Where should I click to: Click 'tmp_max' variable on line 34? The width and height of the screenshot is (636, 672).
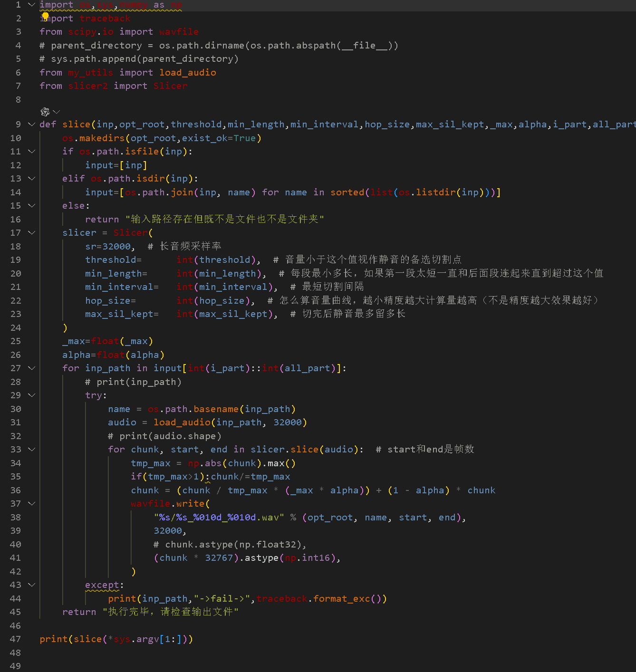(151, 463)
